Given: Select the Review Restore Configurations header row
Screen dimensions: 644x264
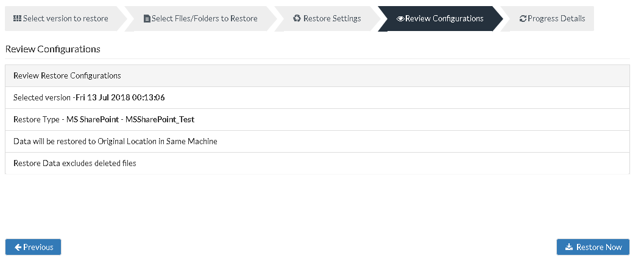Looking at the screenshot, I should coord(317,76).
